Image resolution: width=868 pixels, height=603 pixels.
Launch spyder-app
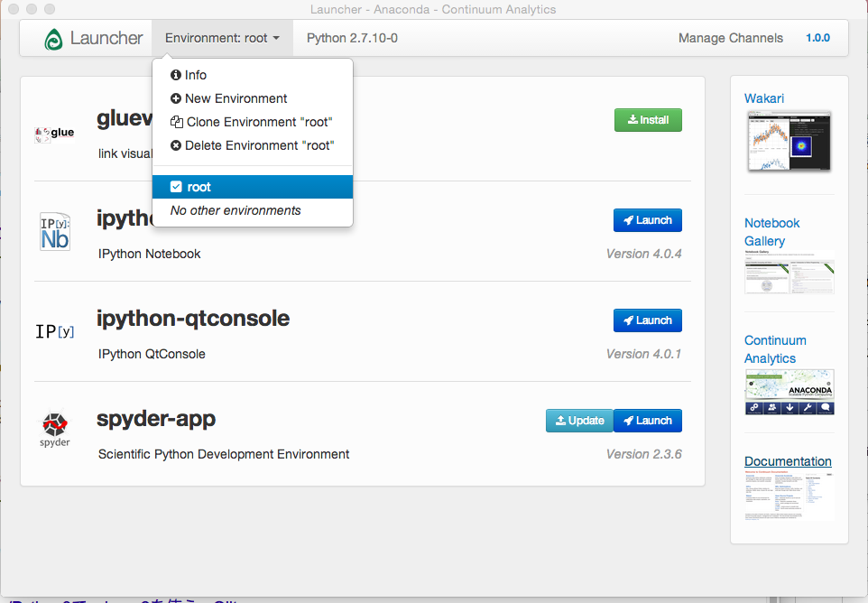point(648,421)
